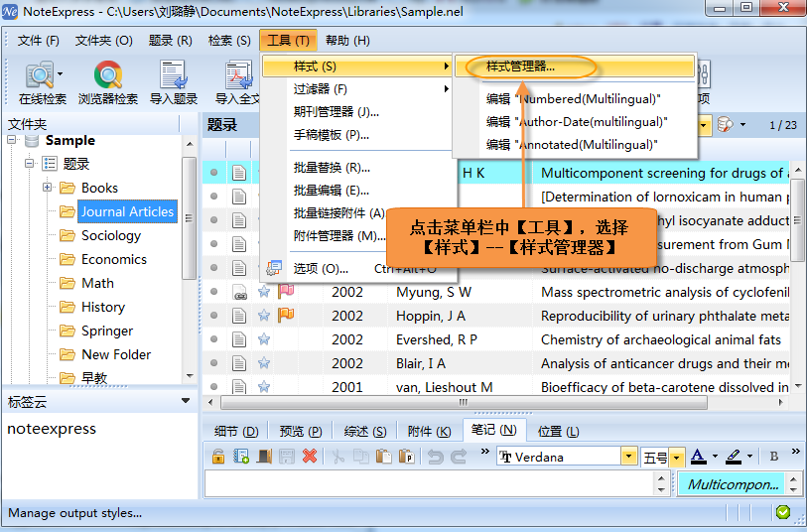Click the options (选项) gear icon in the Tools menu
The image size is (807, 532).
[x=274, y=268]
